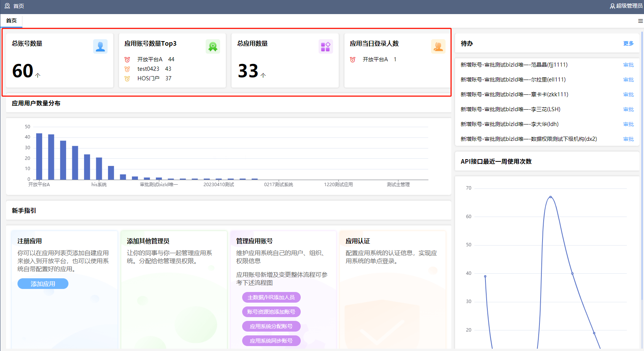Click the 0217测试系统 axis label

coord(279,185)
